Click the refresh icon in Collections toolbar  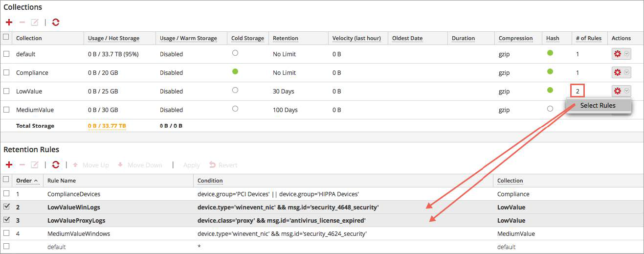(56, 23)
